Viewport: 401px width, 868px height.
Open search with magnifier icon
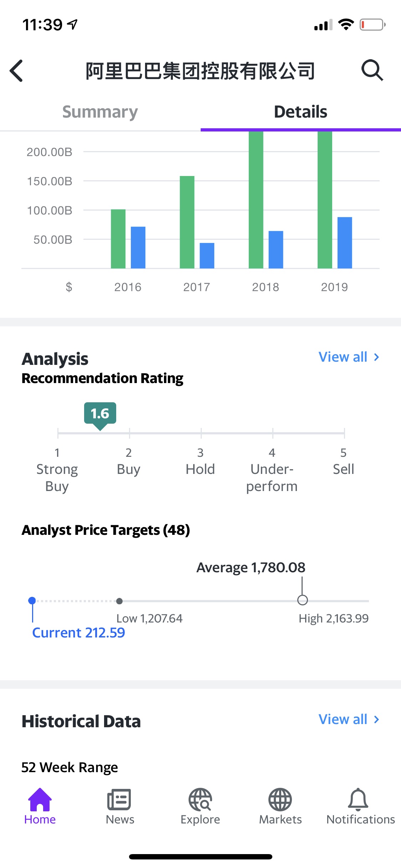[x=372, y=70]
